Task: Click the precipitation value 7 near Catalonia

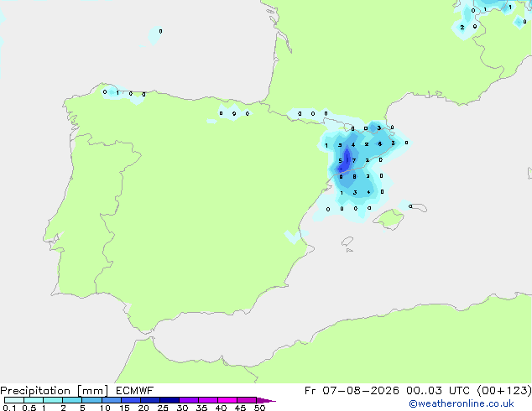Action: point(354,160)
